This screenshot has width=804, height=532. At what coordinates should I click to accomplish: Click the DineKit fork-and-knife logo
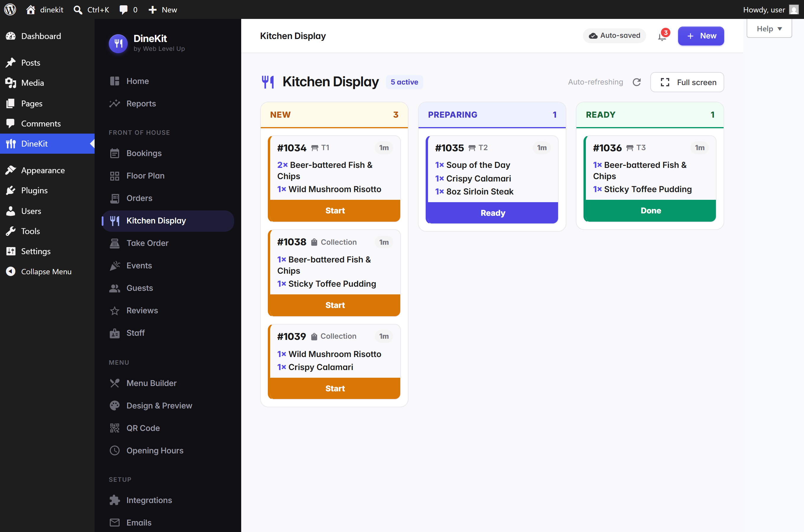click(118, 43)
